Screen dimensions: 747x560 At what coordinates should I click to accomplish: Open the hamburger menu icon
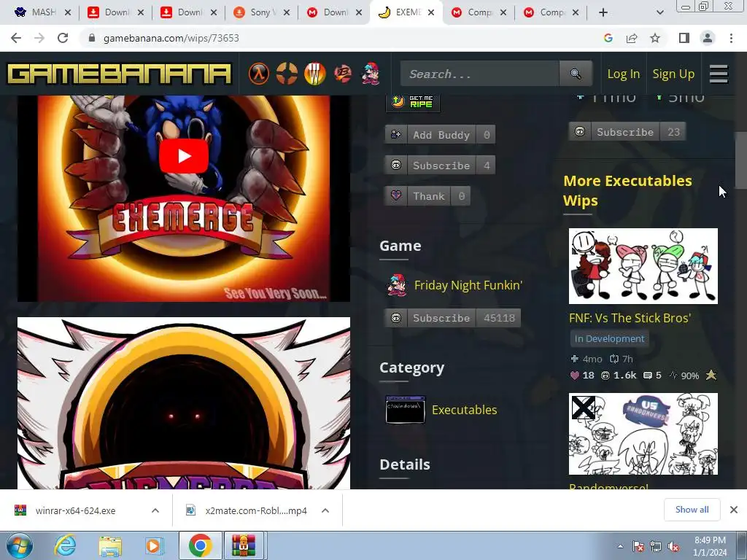(x=719, y=74)
